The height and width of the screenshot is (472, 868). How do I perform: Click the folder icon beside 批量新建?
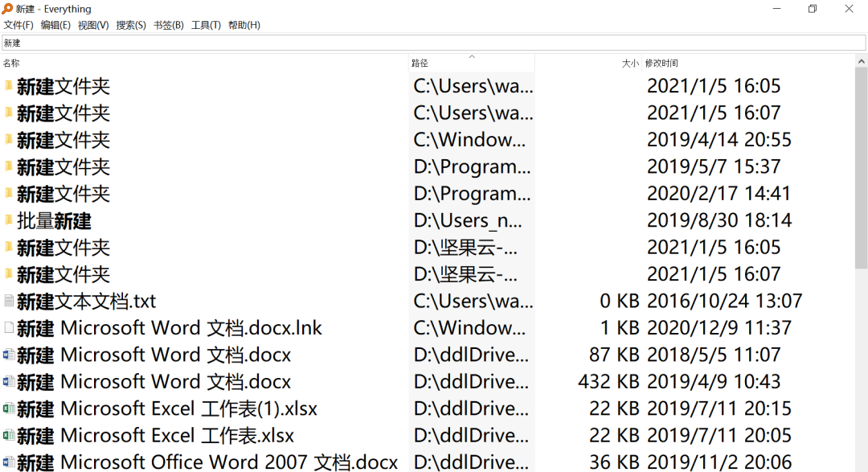pyautogui.click(x=8, y=220)
